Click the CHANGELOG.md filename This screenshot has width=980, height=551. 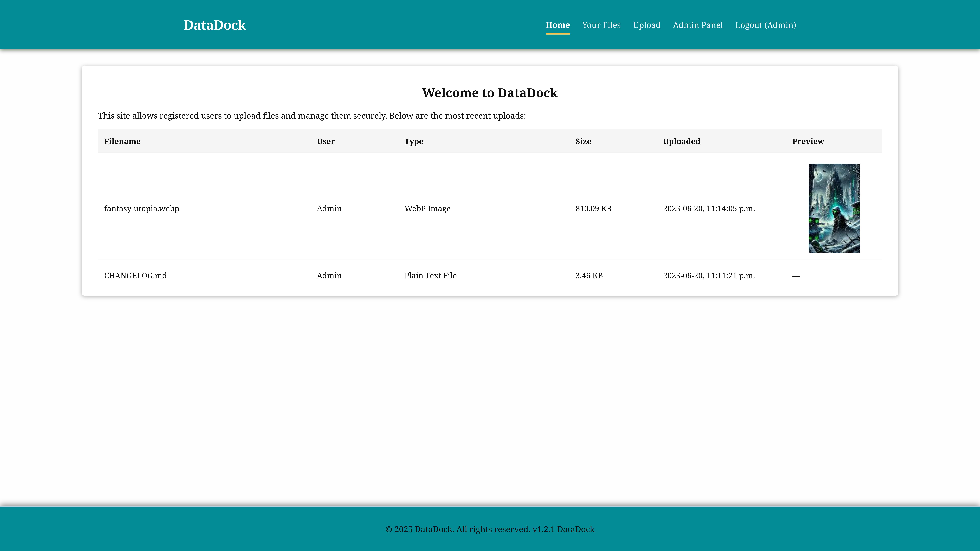click(135, 275)
